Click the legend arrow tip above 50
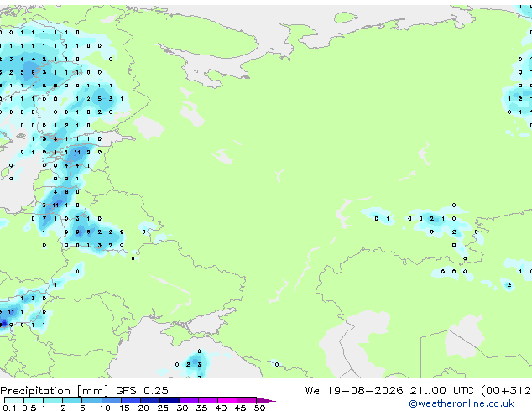The height and width of the screenshot is (411, 532). point(266,400)
